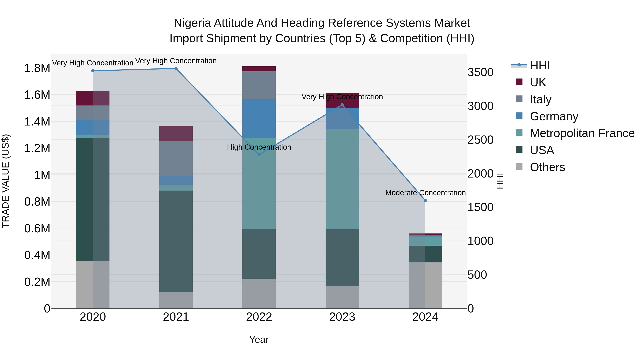Click the chart title text
The width and height of the screenshot is (644, 362).
click(322, 30)
